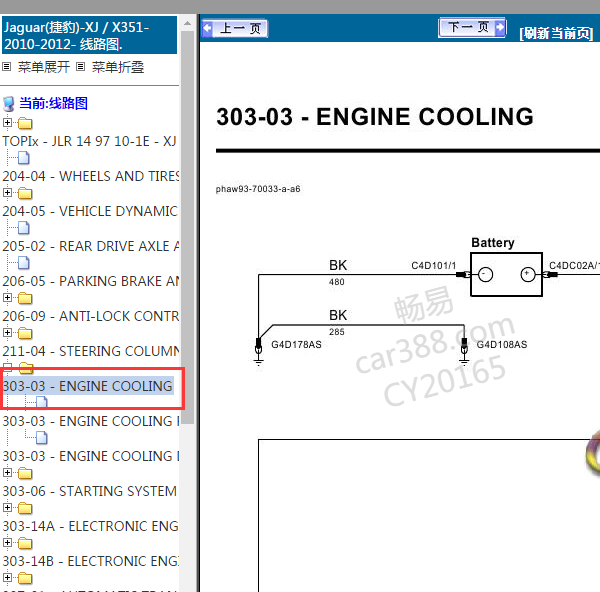Click folder icon above 303-06 - STARTING SYSTEM
The height and width of the screenshot is (592, 600).
(25, 473)
